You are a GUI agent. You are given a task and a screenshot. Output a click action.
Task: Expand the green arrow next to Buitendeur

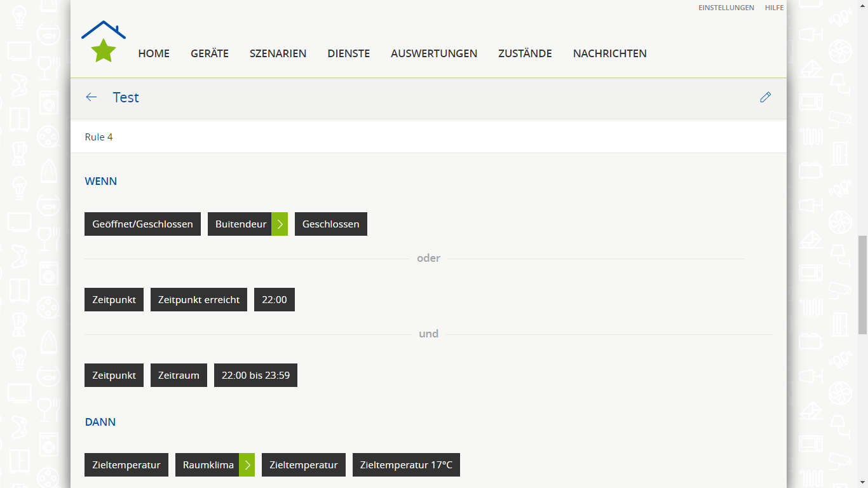pyautogui.click(x=280, y=224)
